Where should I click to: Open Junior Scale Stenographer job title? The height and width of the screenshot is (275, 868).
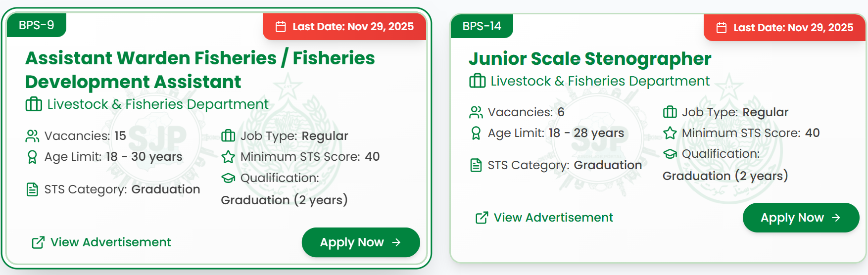tap(589, 59)
